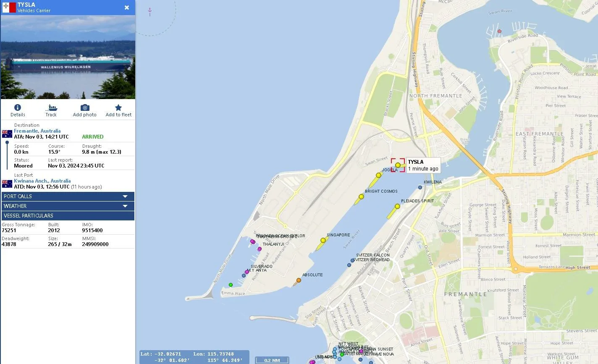Select SILVERADO magenta vessel marker
This screenshot has width=598, height=364.
point(247,272)
